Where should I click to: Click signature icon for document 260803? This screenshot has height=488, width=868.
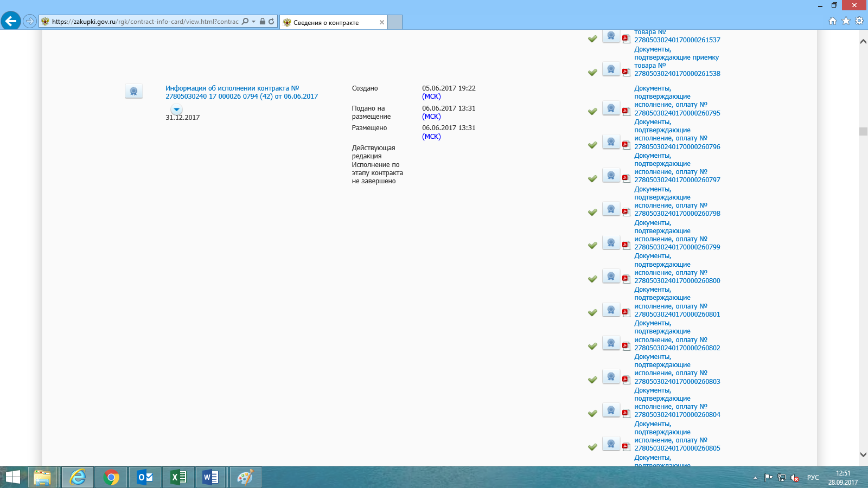coord(611,377)
